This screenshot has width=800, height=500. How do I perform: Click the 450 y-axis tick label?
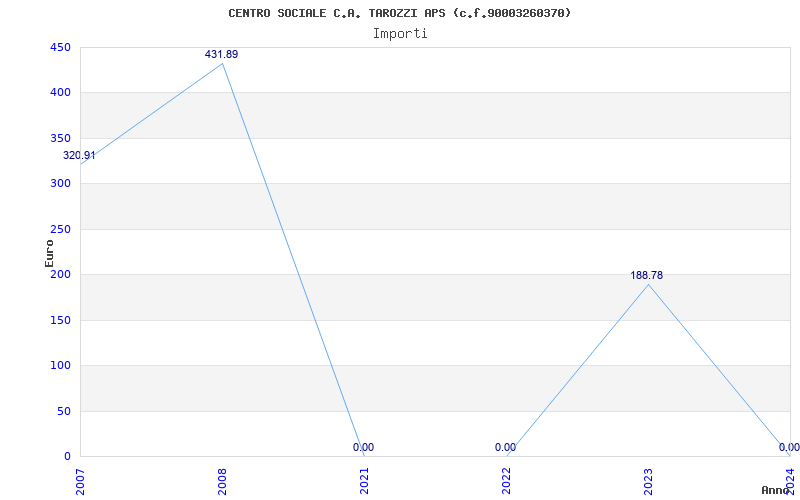[60, 47]
